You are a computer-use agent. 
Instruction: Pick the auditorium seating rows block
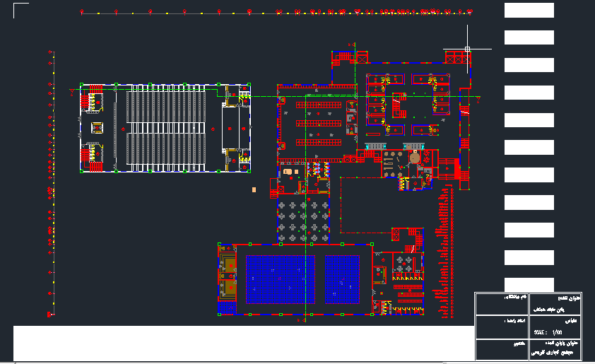point(166,128)
